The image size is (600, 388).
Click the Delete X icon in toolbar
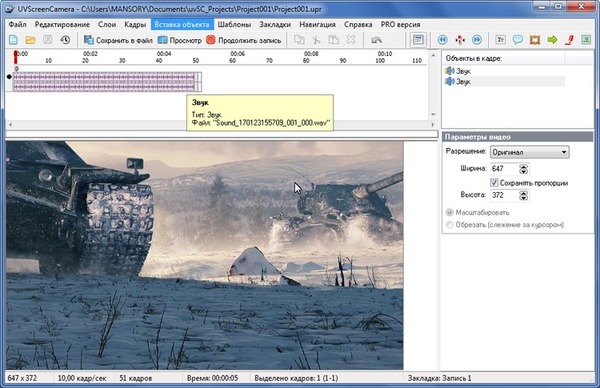click(351, 40)
